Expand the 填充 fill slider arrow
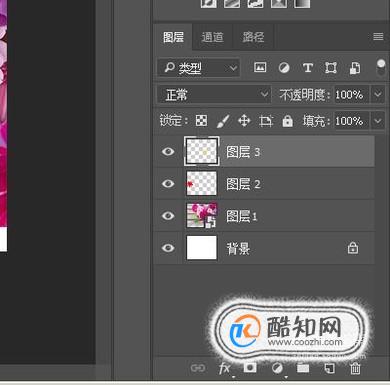This screenshot has height=385, width=390. point(378,121)
